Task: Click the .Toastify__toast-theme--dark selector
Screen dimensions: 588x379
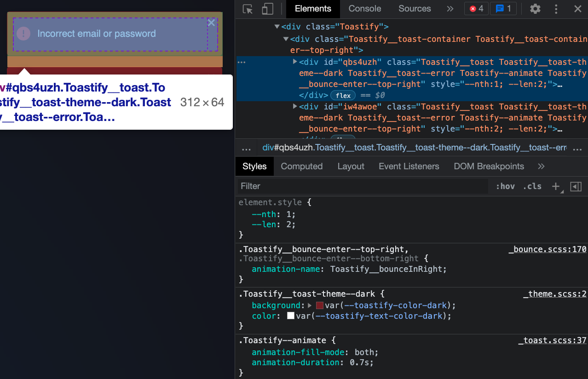Action: tap(307, 294)
